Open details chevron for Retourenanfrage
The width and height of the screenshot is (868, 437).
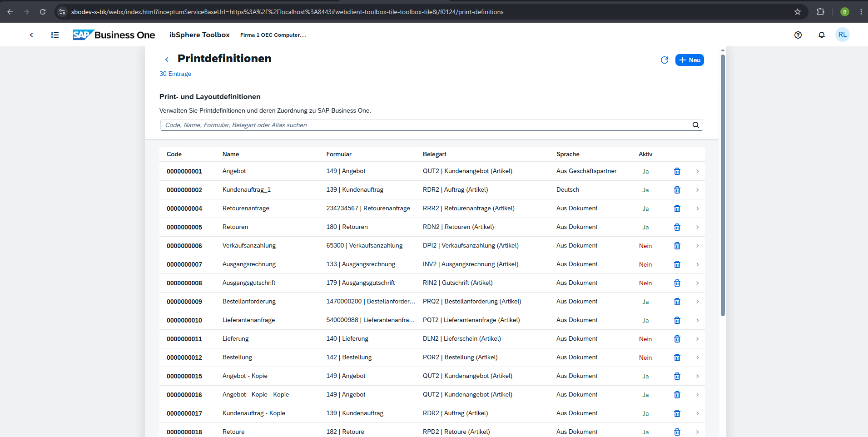(x=697, y=209)
